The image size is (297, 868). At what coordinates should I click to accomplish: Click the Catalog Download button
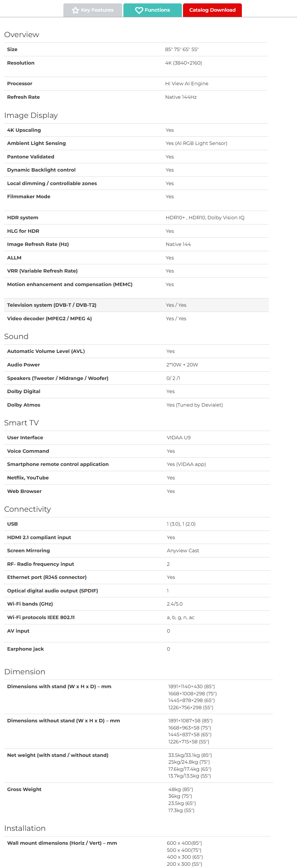coord(212,10)
